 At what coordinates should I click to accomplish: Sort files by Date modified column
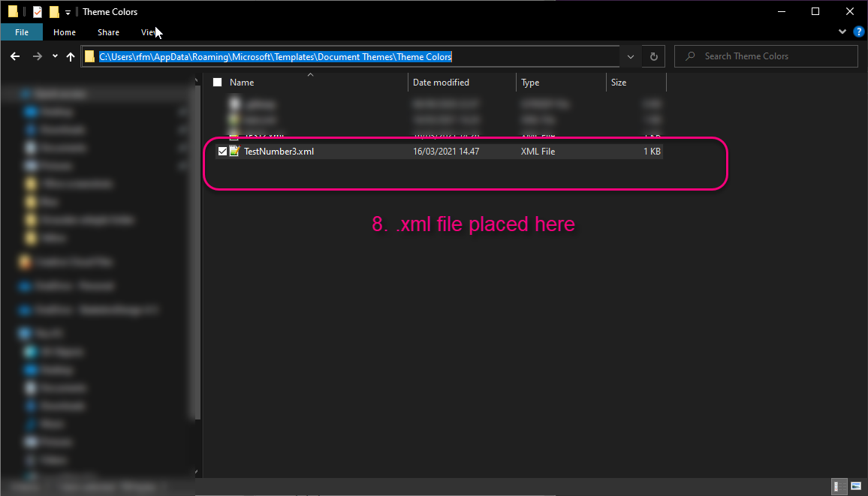(441, 83)
